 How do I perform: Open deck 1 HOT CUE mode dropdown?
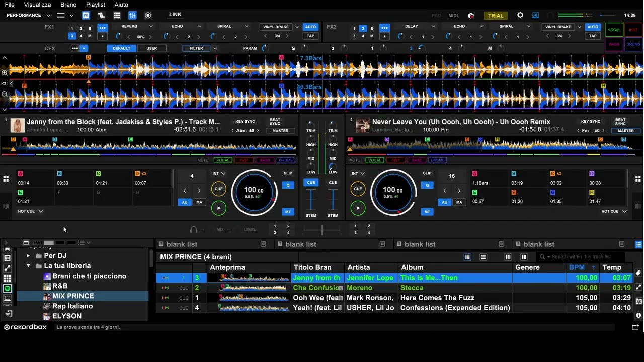point(40,211)
